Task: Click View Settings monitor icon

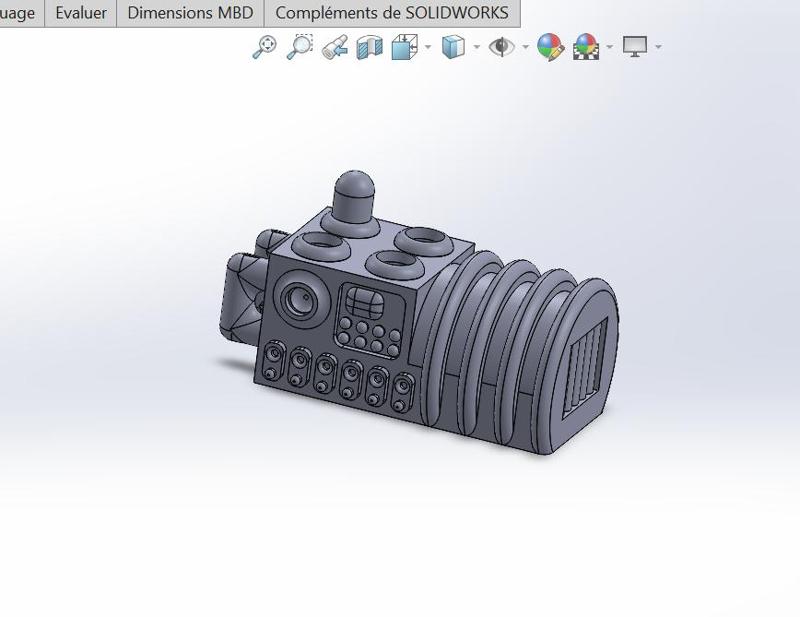Action: pos(635,47)
